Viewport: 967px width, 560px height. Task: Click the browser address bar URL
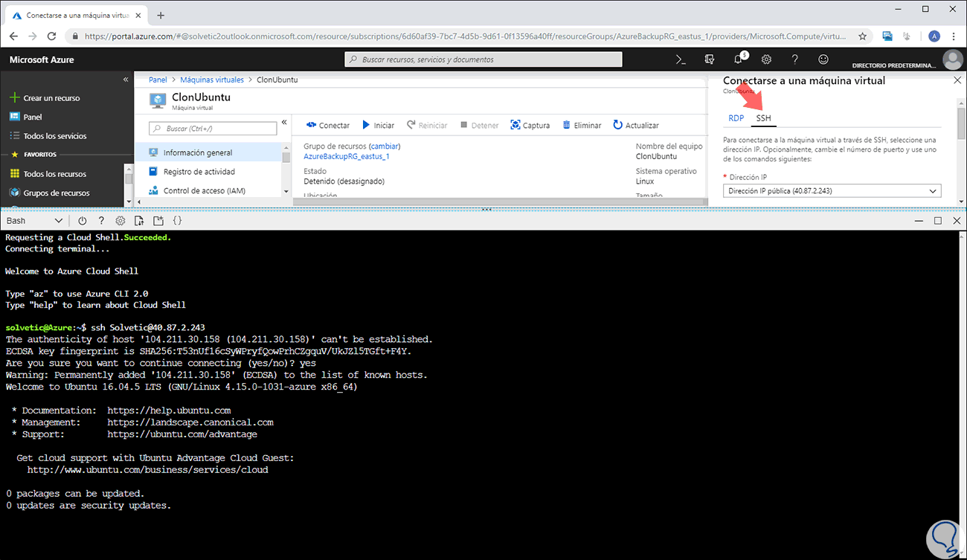click(466, 36)
